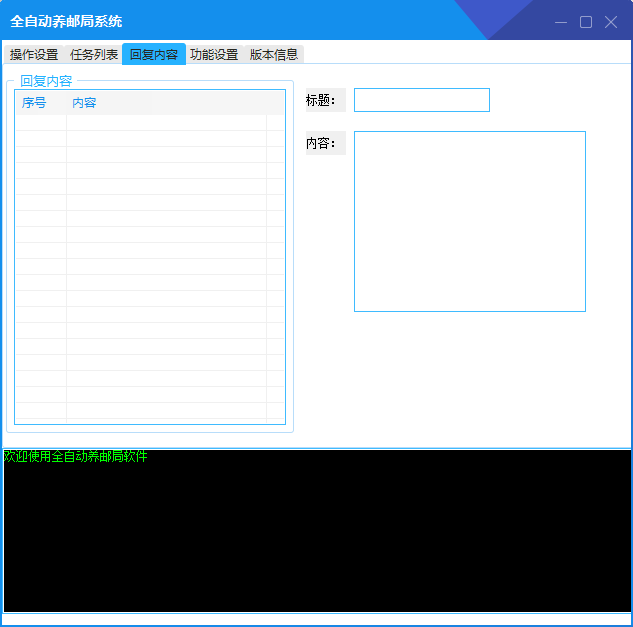Close the 全自动养邮局系统 window

click(611, 22)
